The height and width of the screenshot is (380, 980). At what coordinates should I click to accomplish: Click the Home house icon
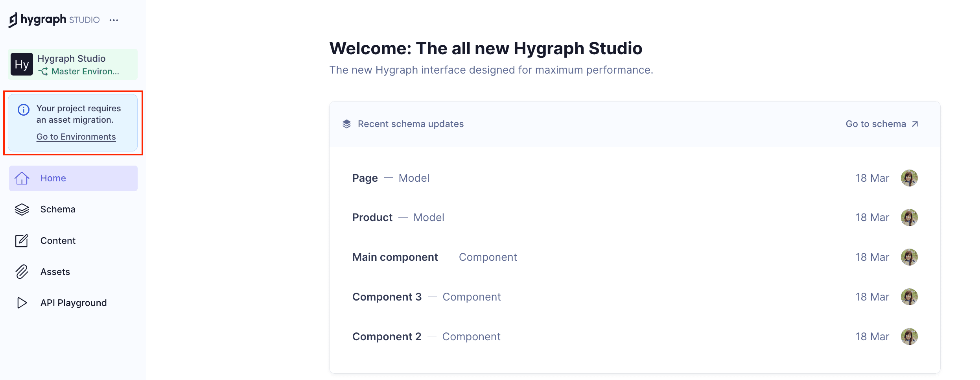pyautogui.click(x=22, y=178)
